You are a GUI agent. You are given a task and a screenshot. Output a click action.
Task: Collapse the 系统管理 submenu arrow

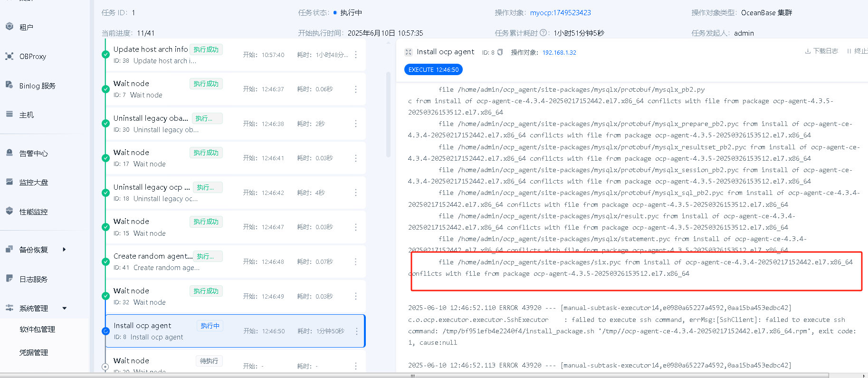(65, 309)
